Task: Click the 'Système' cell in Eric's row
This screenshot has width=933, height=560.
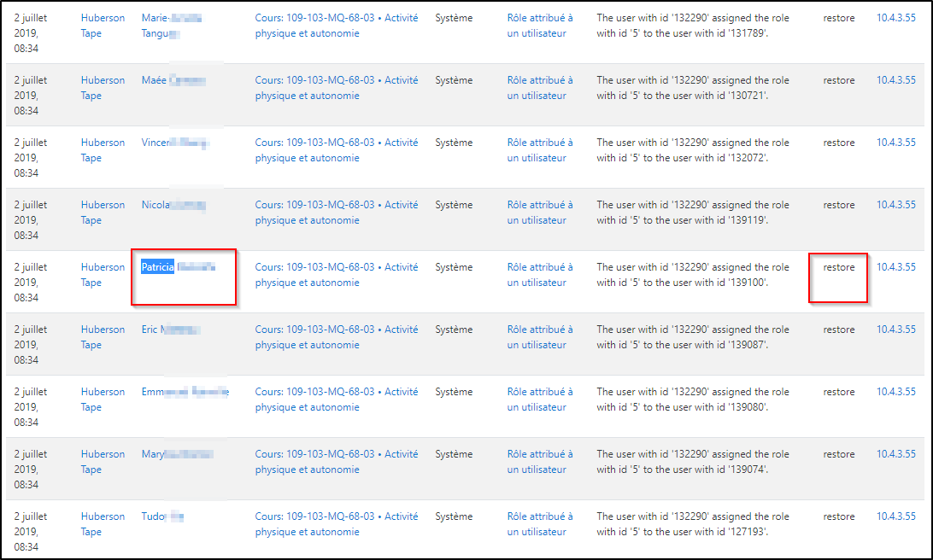Action: (x=453, y=330)
